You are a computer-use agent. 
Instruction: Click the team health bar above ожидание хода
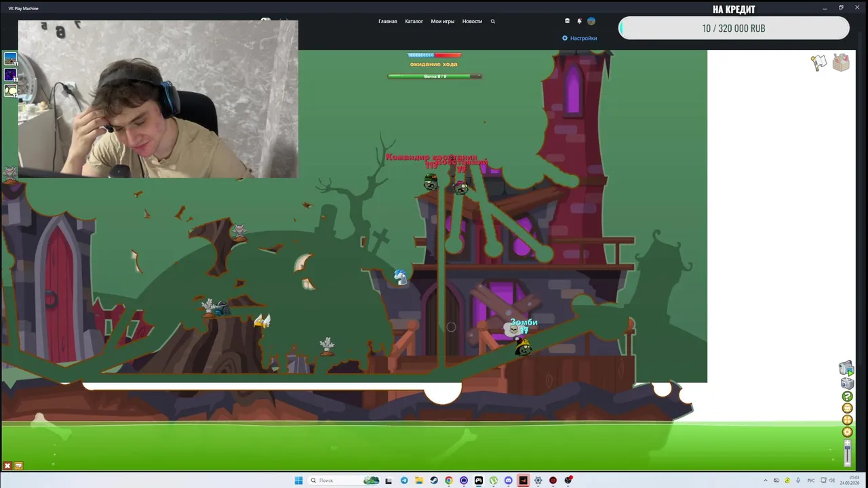coord(435,55)
